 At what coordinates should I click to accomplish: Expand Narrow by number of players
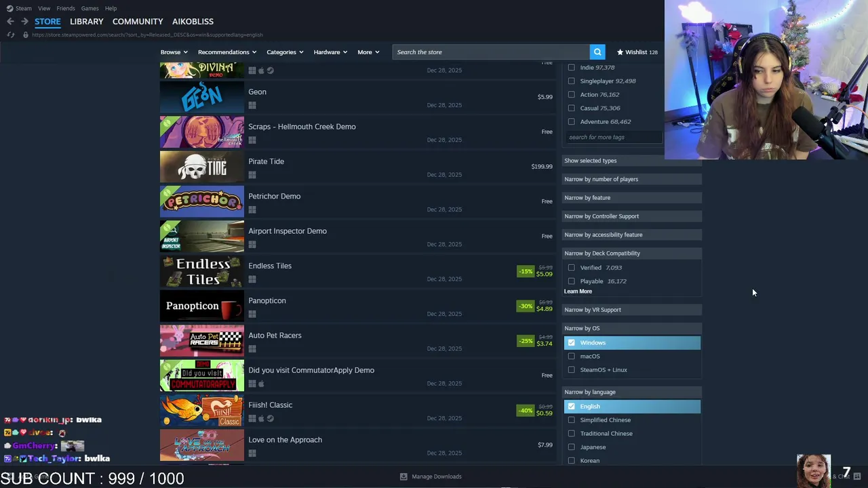tap(632, 179)
